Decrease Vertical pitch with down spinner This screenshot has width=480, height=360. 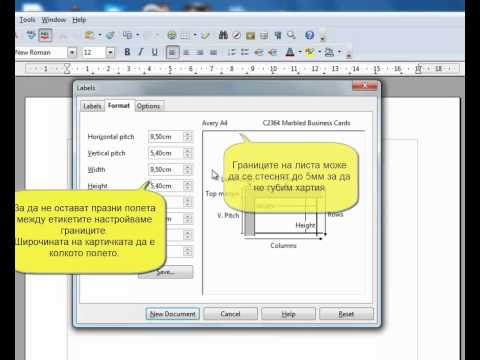[188, 156]
